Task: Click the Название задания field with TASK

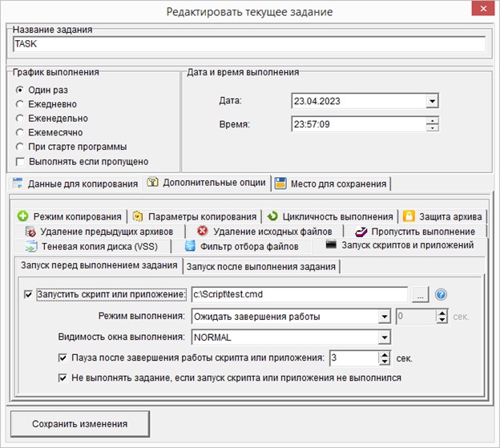Action: pyautogui.click(x=249, y=44)
